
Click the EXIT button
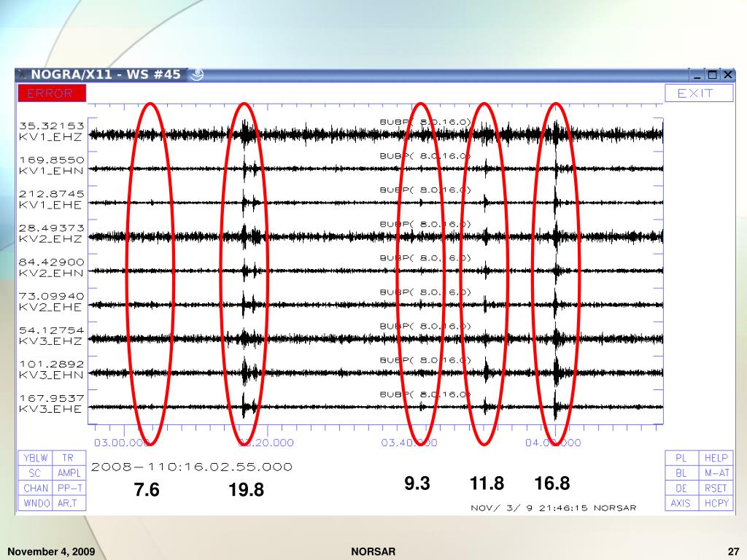tap(698, 93)
